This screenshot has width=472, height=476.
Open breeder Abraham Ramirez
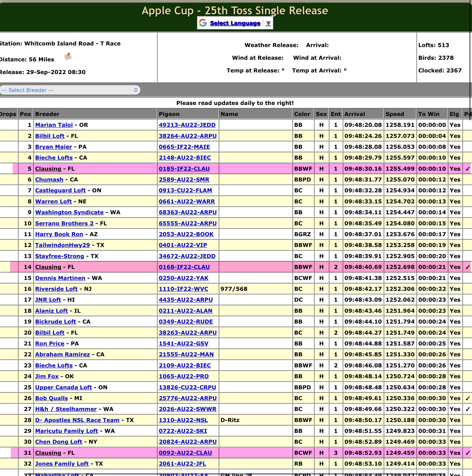[x=62, y=354]
